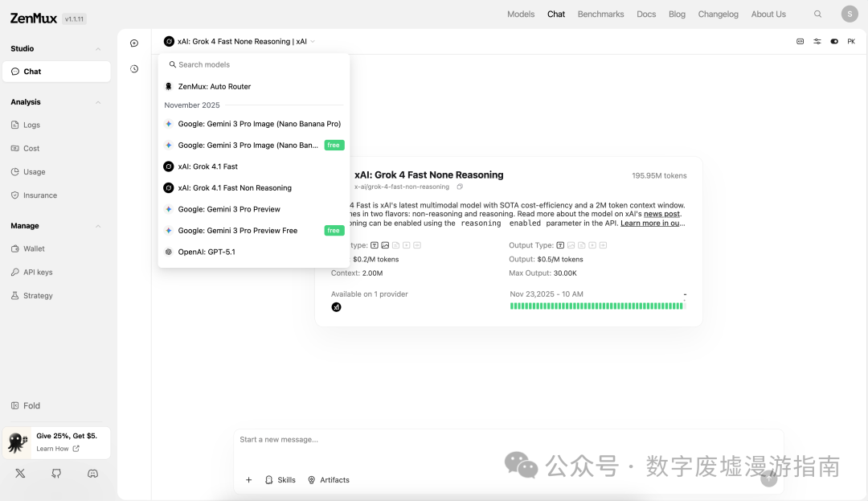The width and height of the screenshot is (868, 501).
Task: Click the November 2025 group header
Action: click(192, 105)
